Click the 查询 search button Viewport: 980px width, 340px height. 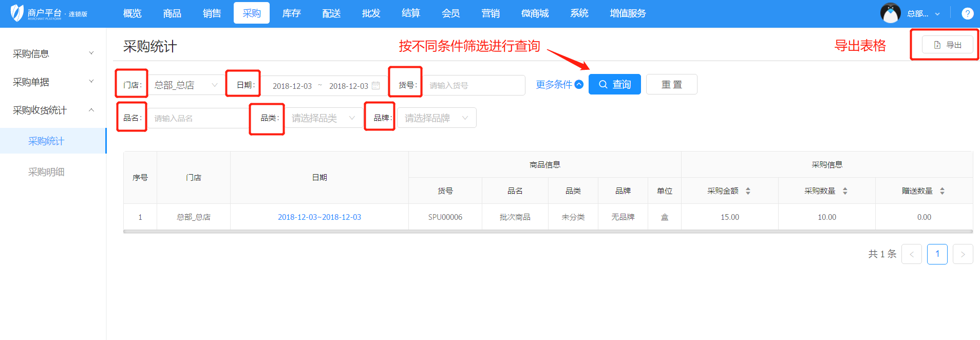614,85
